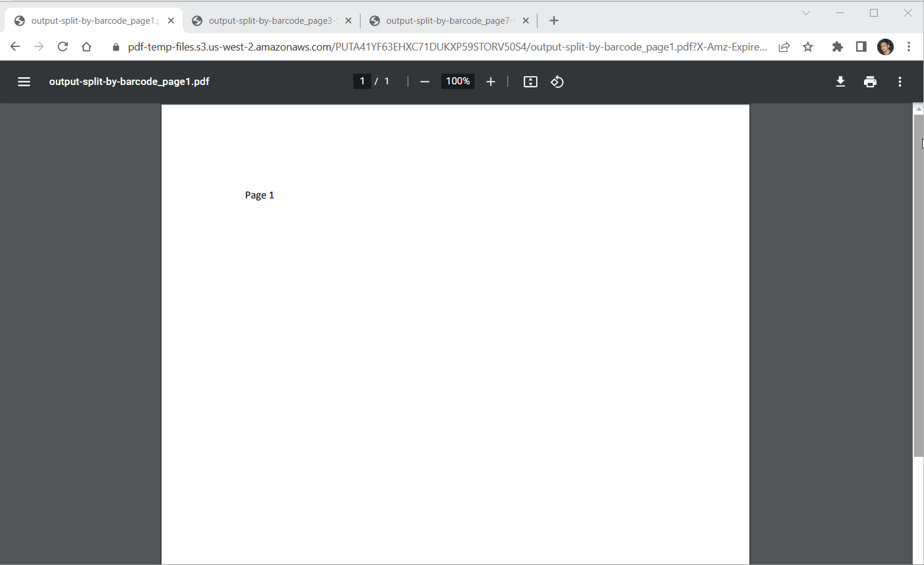Open the browser home page

(86, 47)
